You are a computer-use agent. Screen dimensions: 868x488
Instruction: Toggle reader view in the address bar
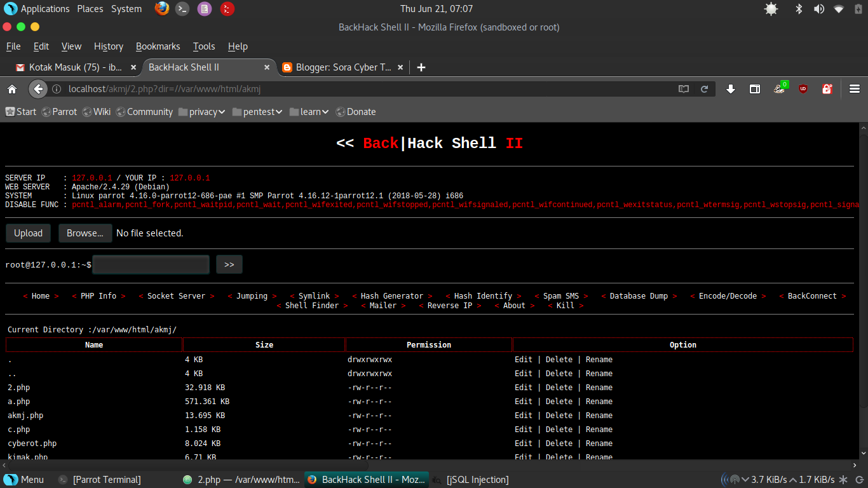(x=684, y=89)
